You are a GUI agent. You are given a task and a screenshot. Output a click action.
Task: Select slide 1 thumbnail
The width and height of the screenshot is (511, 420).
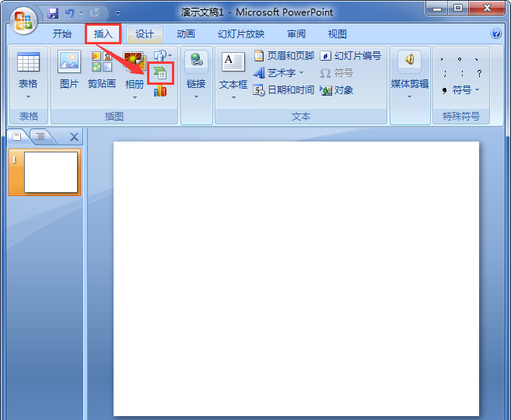[45, 173]
